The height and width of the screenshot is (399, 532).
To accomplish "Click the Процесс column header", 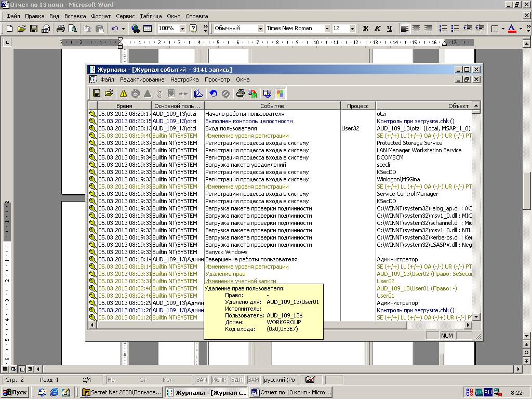I will pos(357,106).
